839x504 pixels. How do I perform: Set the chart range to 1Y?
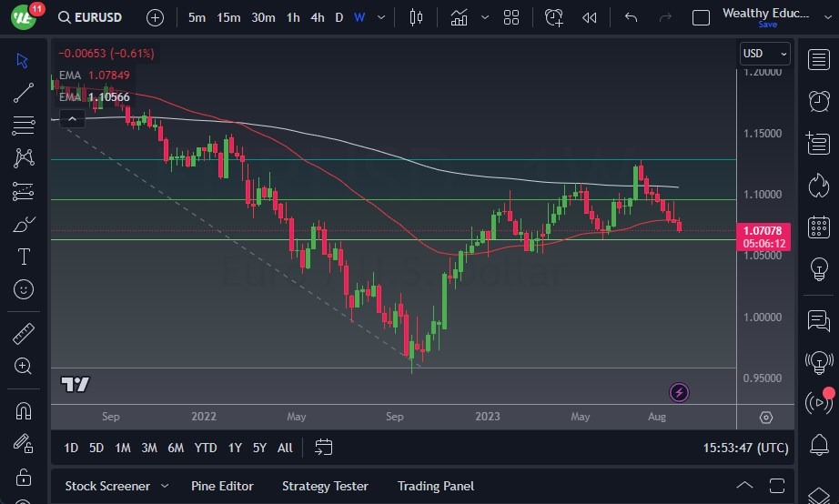[x=235, y=448]
